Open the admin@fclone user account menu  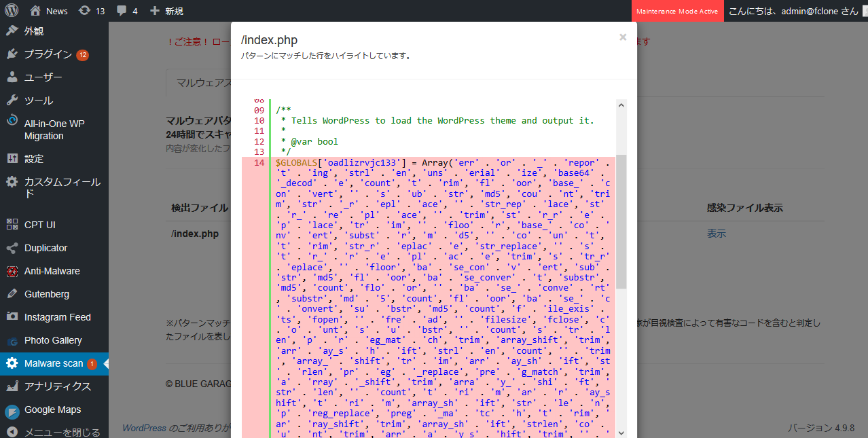(793, 11)
